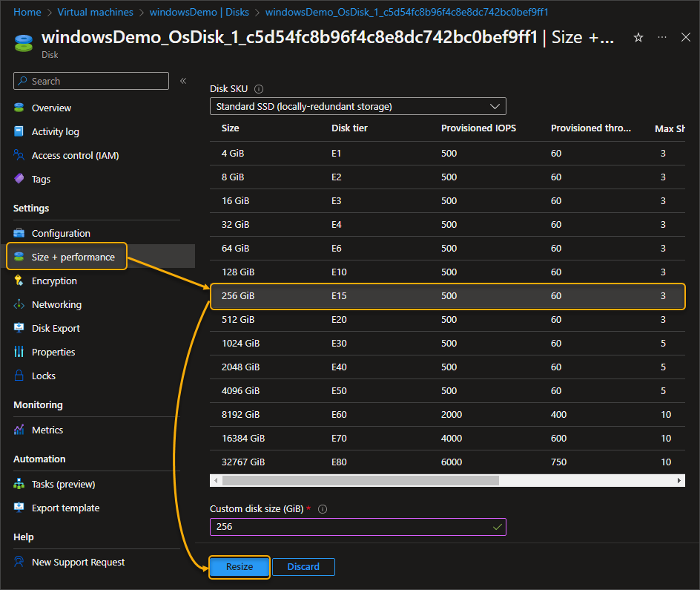Select the 2048 GiB size row
This screenshot has height=590, width=700.
point(447,367)
